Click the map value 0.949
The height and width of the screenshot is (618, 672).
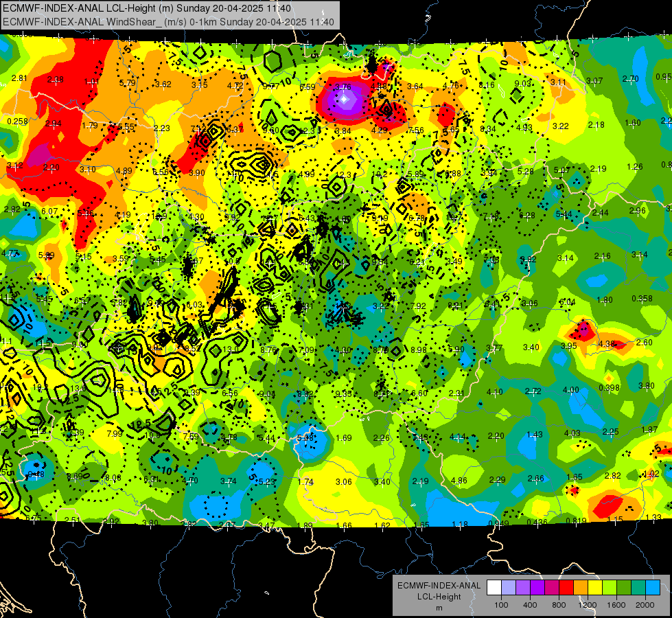(498, 523)
